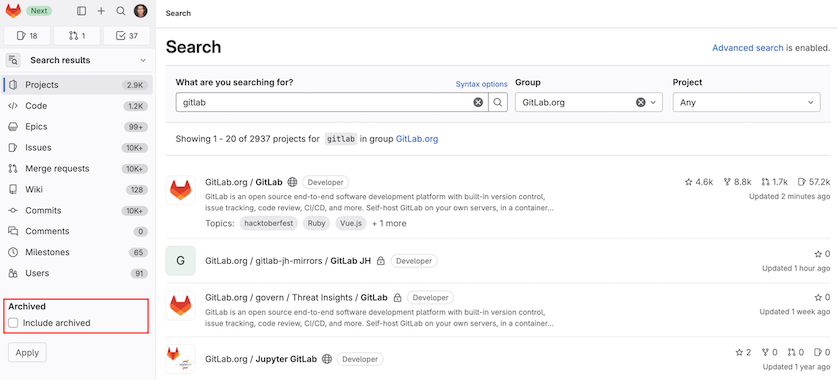Click the 2 stars count of Jupyter GitLab
This screenshot has height=380, width=838.
tap(743, 353)
